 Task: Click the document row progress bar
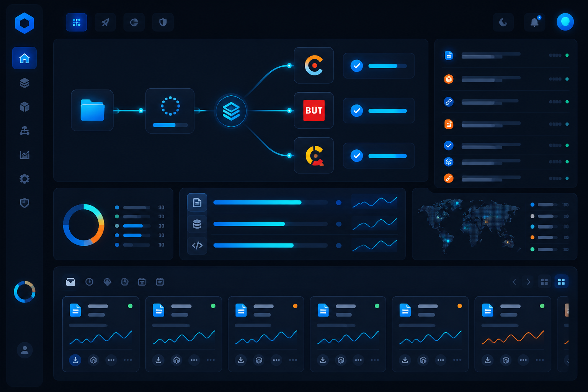coord(270,203)
